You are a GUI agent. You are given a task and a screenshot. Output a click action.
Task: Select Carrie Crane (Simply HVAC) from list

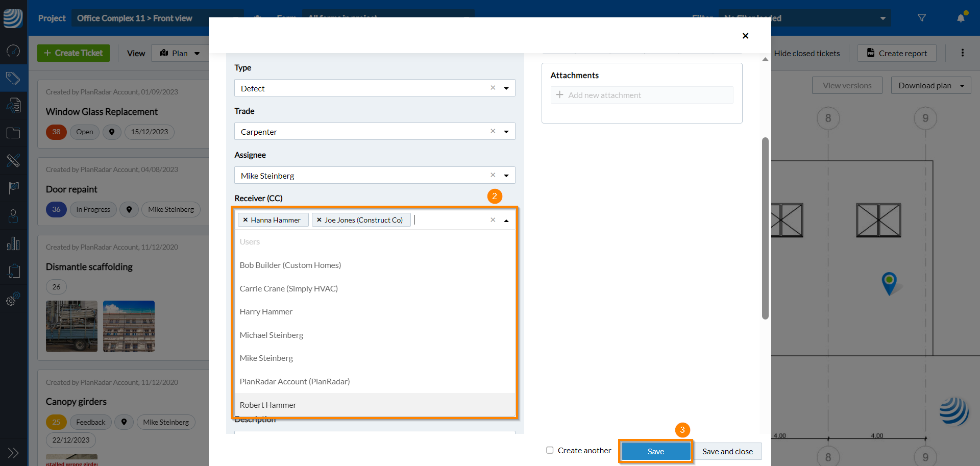coord(288,288)
